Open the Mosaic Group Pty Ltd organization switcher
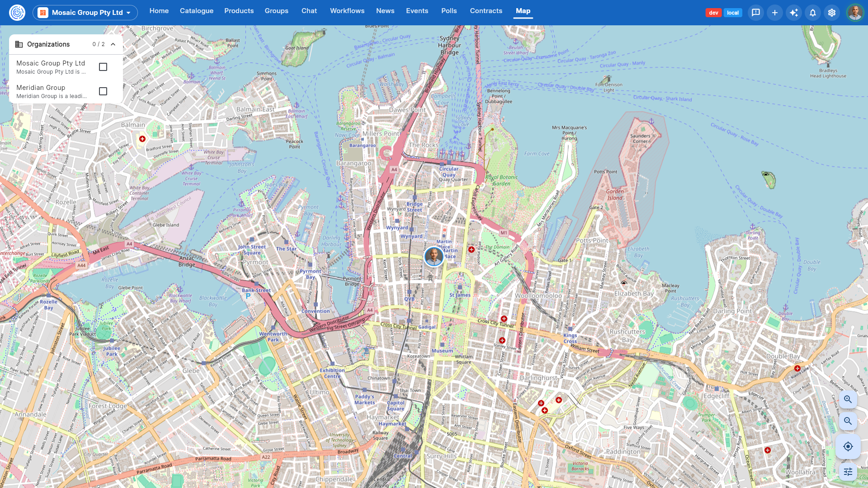 (85, 13)
